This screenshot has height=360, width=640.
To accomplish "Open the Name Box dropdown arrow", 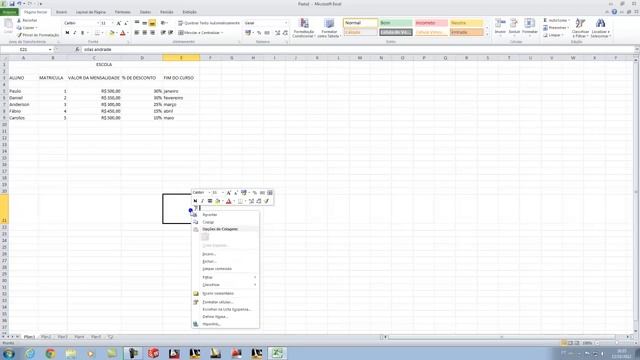I will pos(50,49).
